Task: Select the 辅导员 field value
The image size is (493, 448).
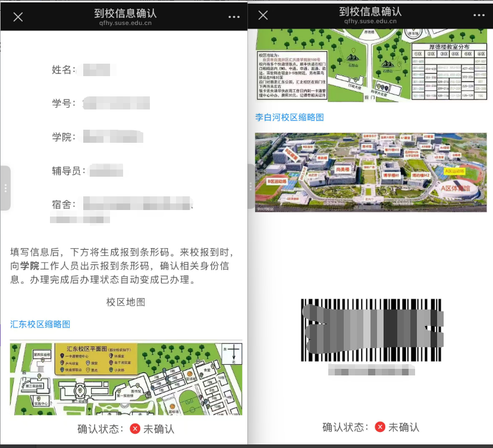Action: click(106, 171)
